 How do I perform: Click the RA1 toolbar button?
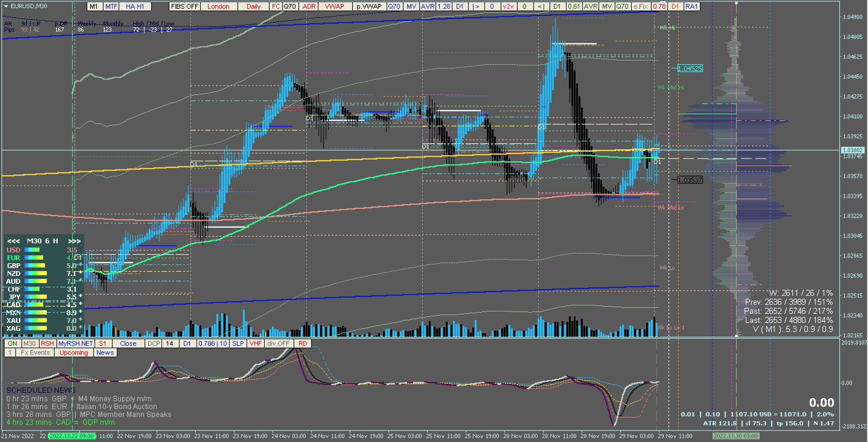click(691, 6)
